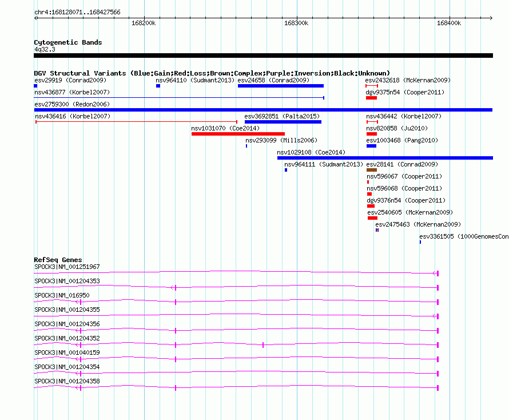
Task: Select the small blue esv3361505 marker
Action: point(420,242)
